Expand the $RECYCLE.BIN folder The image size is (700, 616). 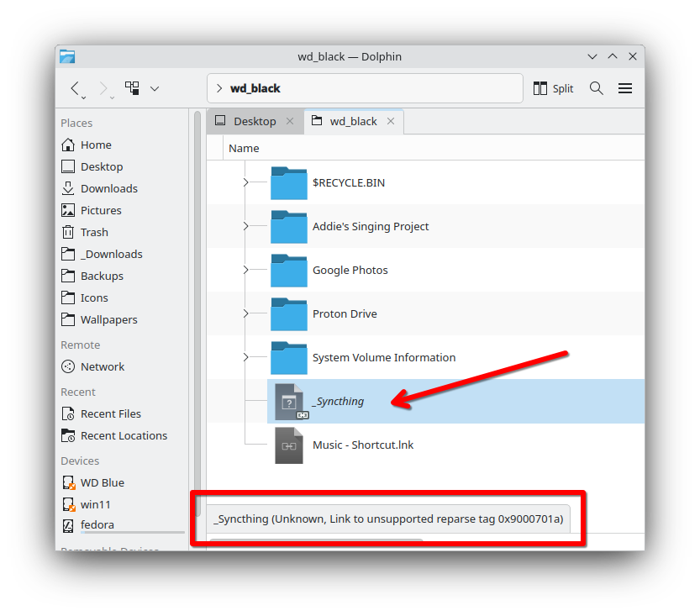tap(245, 182)
